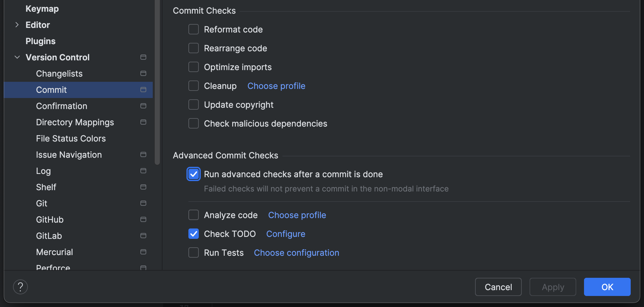Click project-level icon beside Changelists

[143, 74]
